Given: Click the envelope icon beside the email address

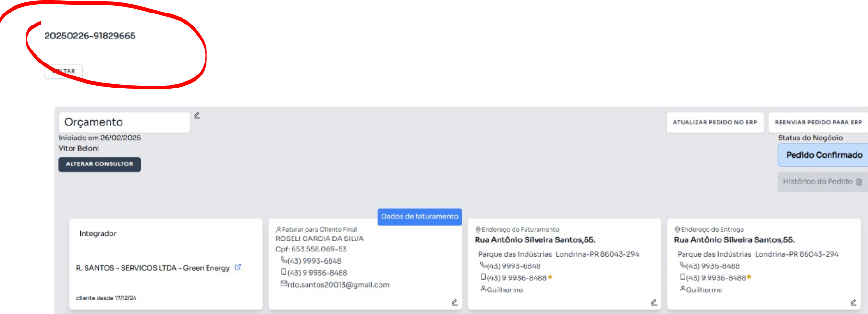Looking at the screenshot, I should [x=283, y=284].
